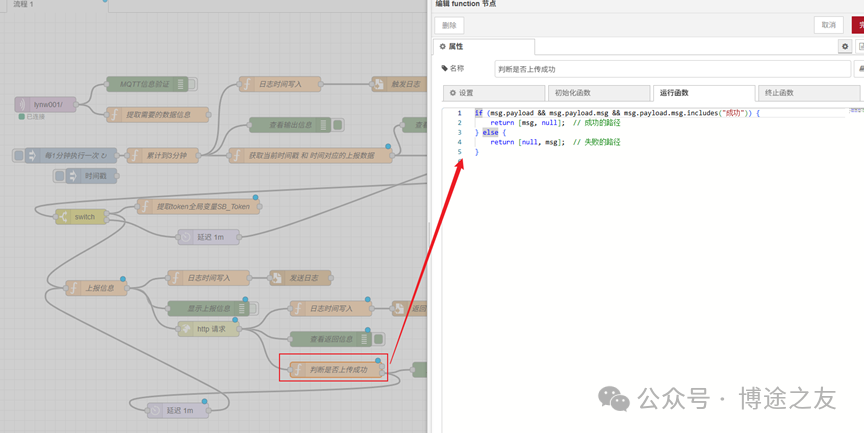The image size is (864, 433).
Task: Select 日志时间写入 node wired to 发送日志
Action: point(208,278)
